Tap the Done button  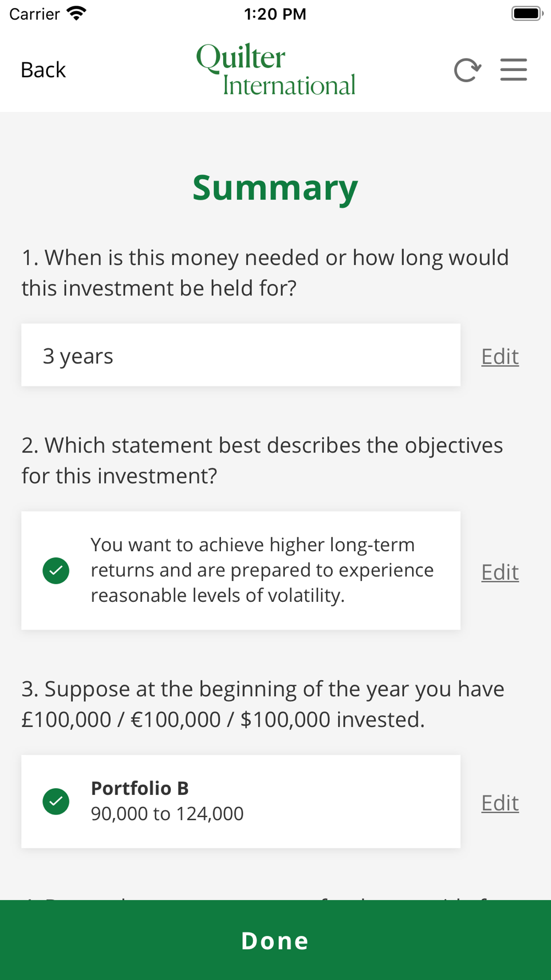pos(275,940)
